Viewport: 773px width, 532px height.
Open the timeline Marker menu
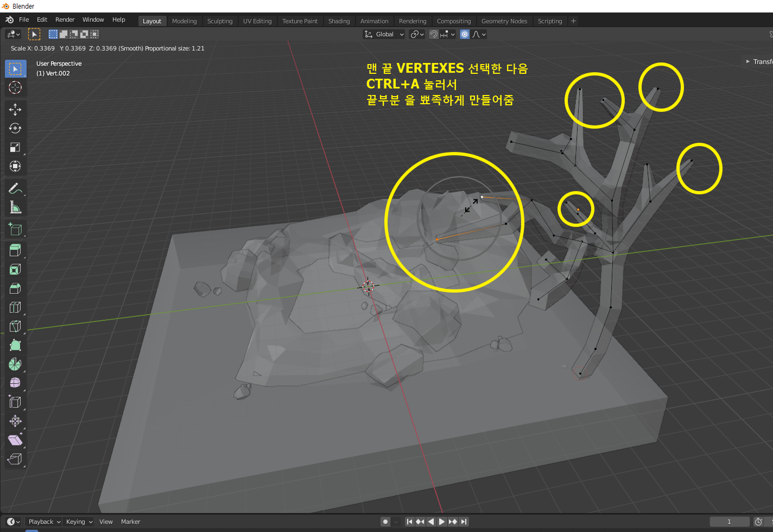pyautogui.click(x=130, y=522)
